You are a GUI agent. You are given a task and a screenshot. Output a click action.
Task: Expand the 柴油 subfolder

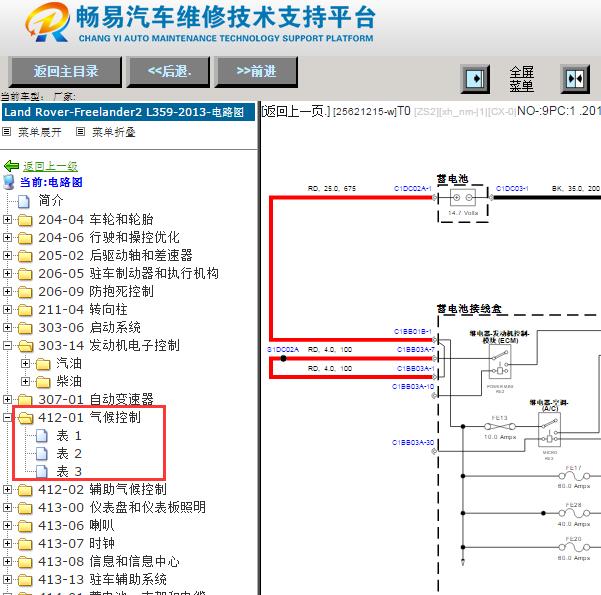25,381
